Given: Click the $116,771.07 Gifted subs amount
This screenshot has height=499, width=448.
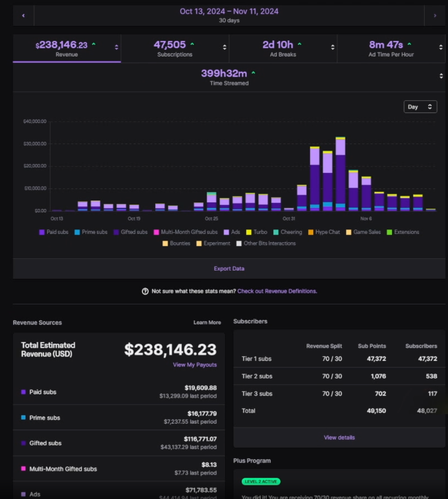Looking at the screenshot, I should 200,439.
